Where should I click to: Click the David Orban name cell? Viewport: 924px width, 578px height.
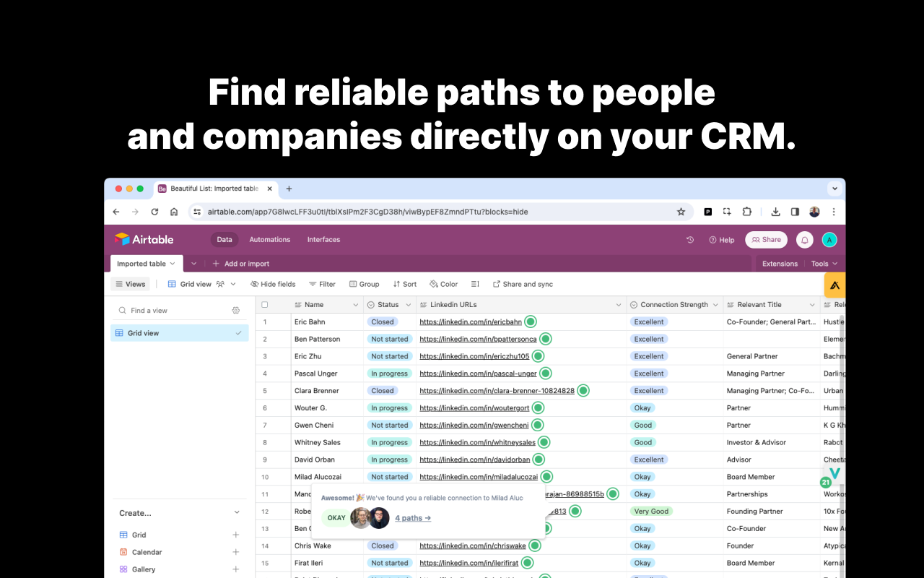(328, 460)
